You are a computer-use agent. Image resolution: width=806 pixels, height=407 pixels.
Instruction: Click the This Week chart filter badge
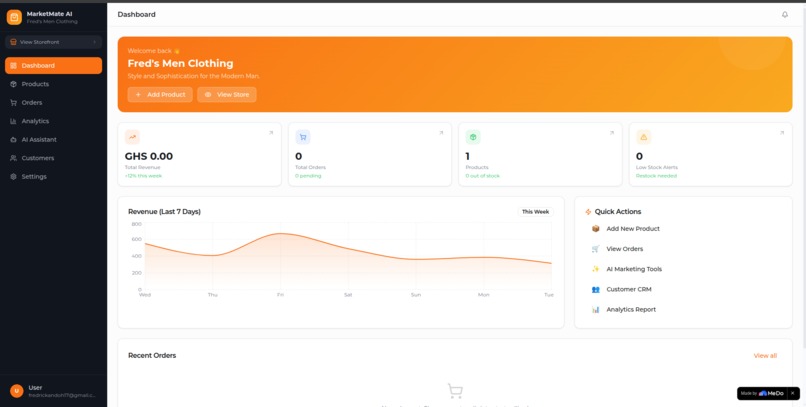535,212
